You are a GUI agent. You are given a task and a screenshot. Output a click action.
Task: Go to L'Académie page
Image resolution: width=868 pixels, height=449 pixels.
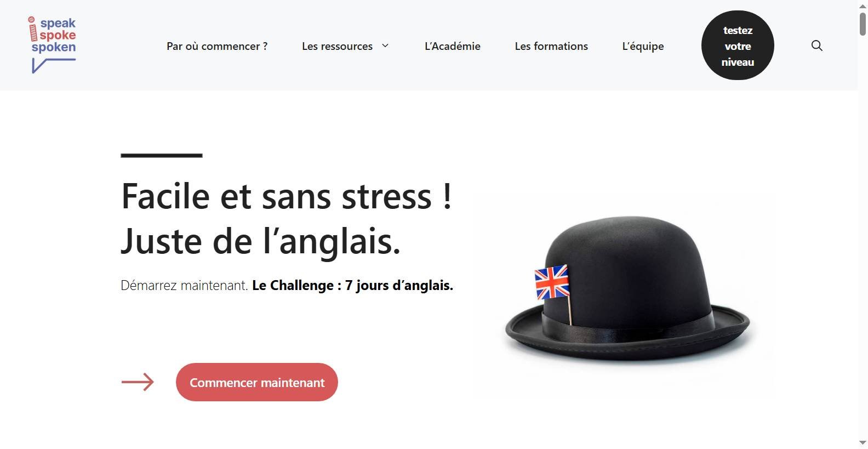coord(453,46)
